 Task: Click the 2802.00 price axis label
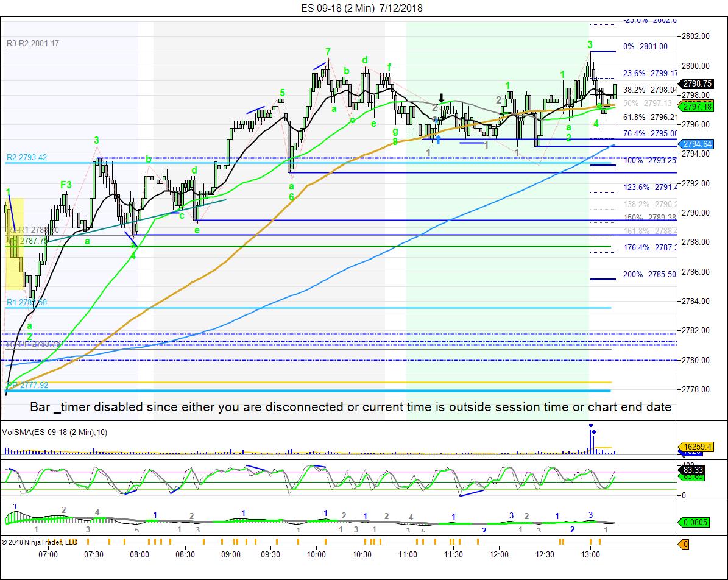coord(696,36)
